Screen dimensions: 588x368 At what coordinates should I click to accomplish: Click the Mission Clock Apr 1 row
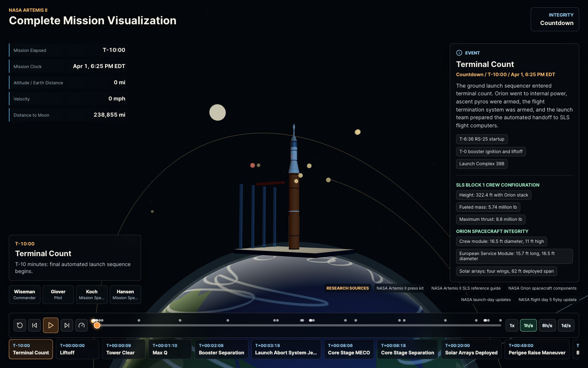click(69, 66)
